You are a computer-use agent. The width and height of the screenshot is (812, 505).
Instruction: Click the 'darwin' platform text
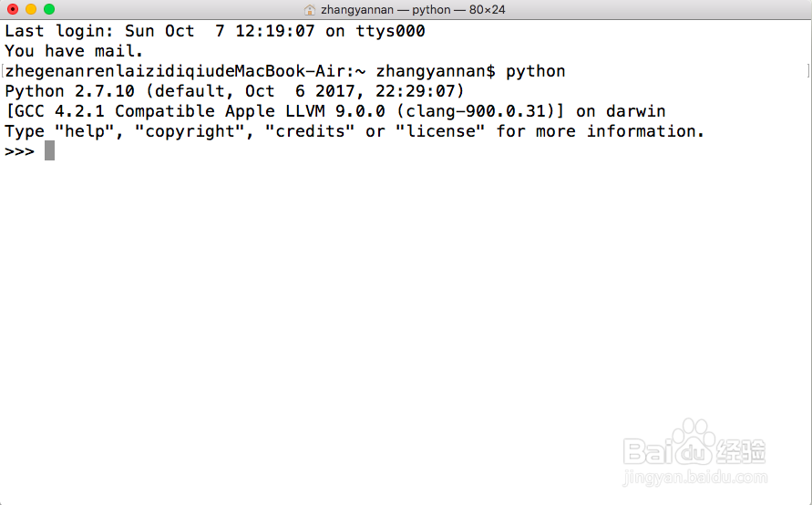(636, 111)
